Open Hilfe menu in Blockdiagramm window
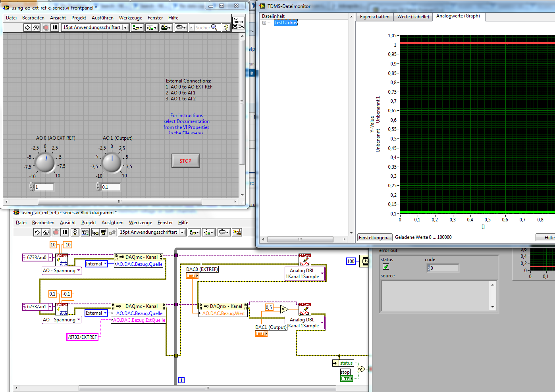This screenshot has height=392, width=555. coord(183,223)
